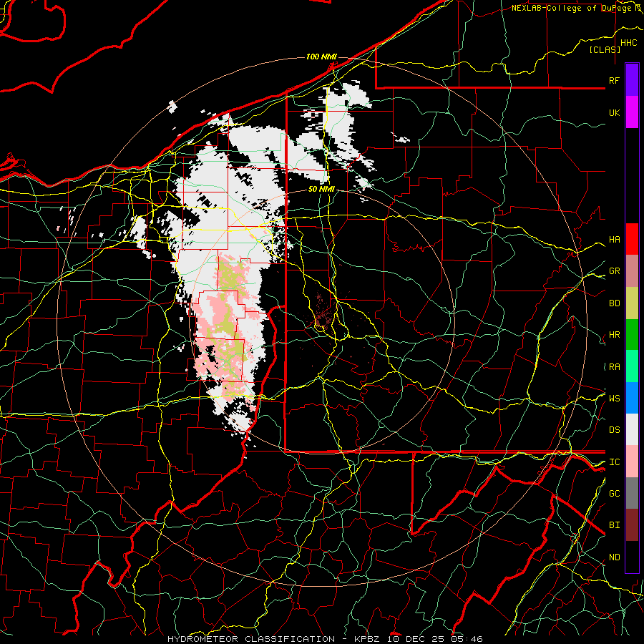Click the DS legend label
The width and height of the screenshot is (644, 644).
[x=614, y=429]
